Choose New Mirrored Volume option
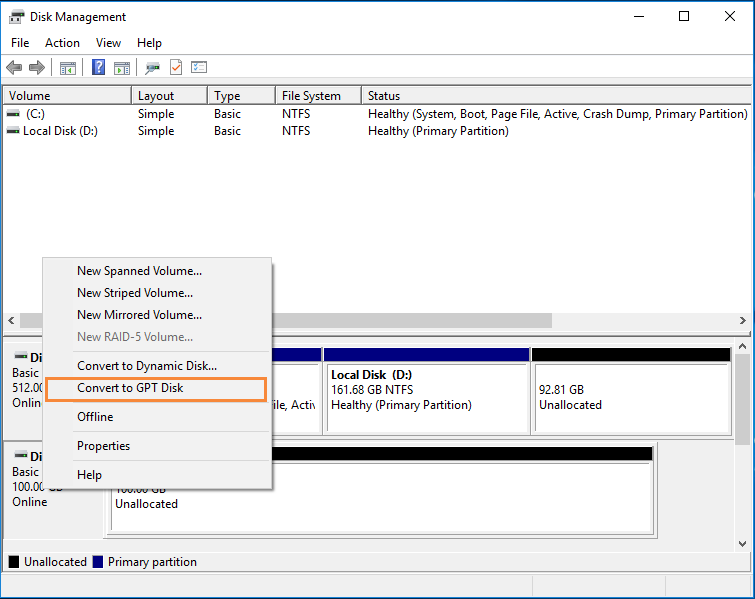The image size is (755, 599). [x=157, y=314]
